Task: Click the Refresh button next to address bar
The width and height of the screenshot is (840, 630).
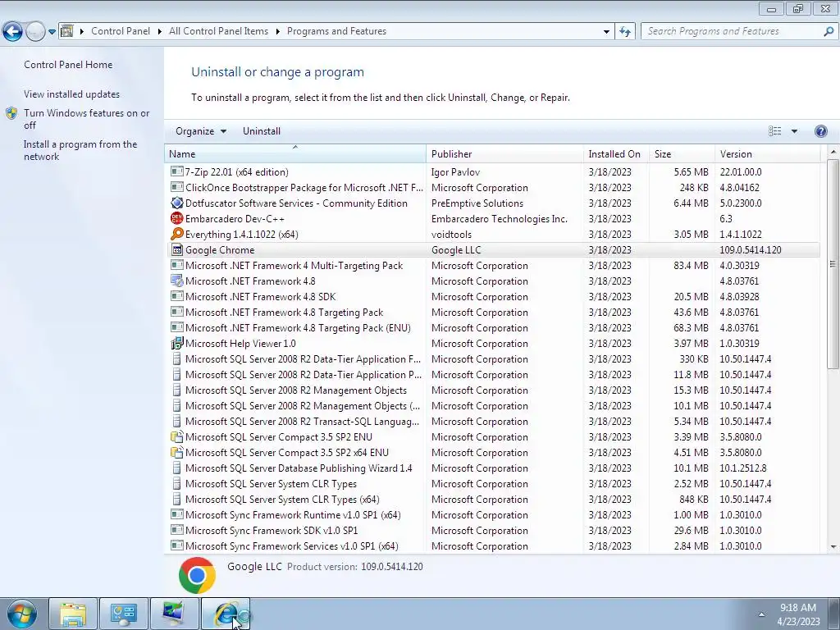Action: [625, 31]
